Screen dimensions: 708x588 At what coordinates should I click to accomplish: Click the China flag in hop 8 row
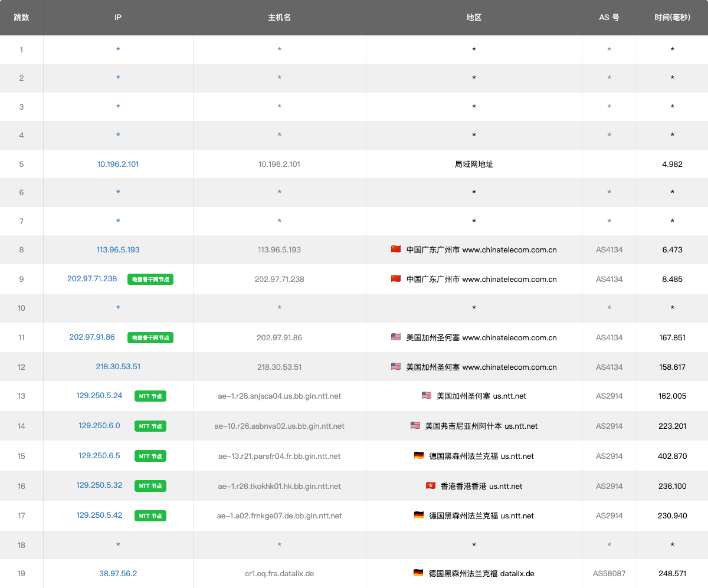396,249
